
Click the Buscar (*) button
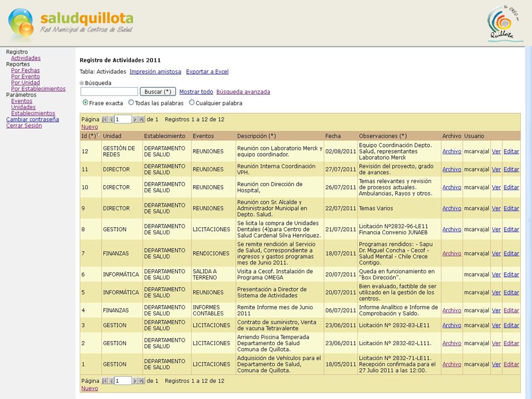coord(158,91)
